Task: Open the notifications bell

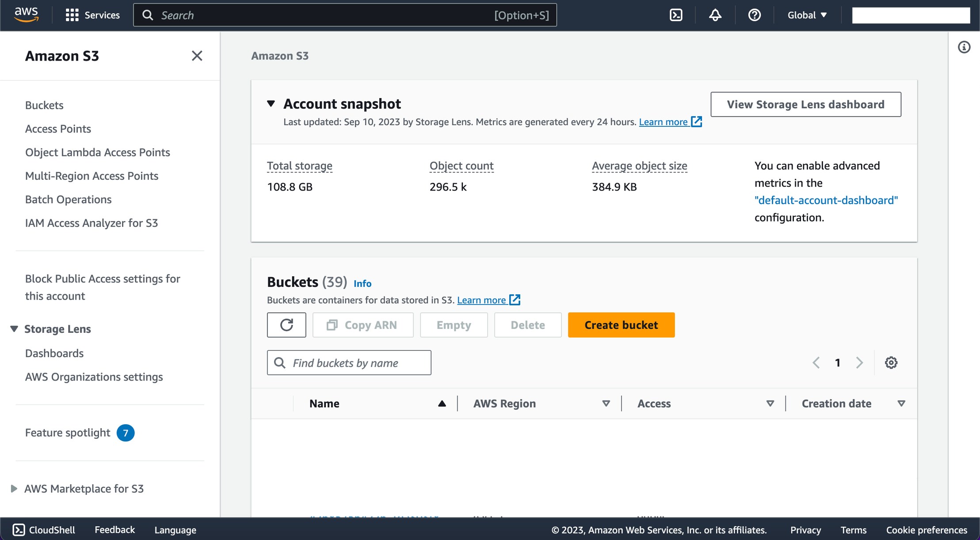Action: [715, 15]
